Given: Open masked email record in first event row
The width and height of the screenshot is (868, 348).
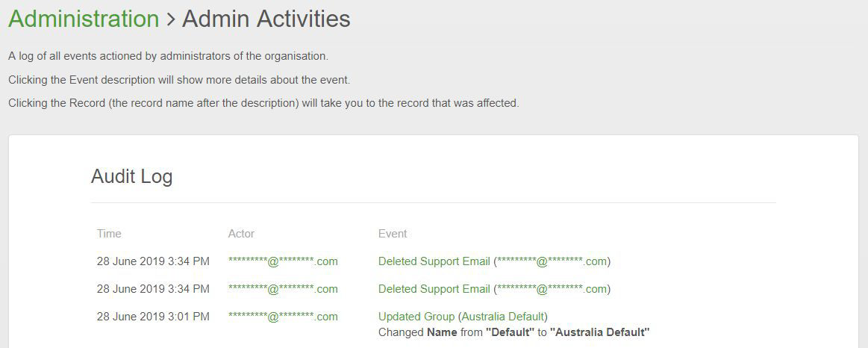Looking at the screenshot, I should pos(552,261).
